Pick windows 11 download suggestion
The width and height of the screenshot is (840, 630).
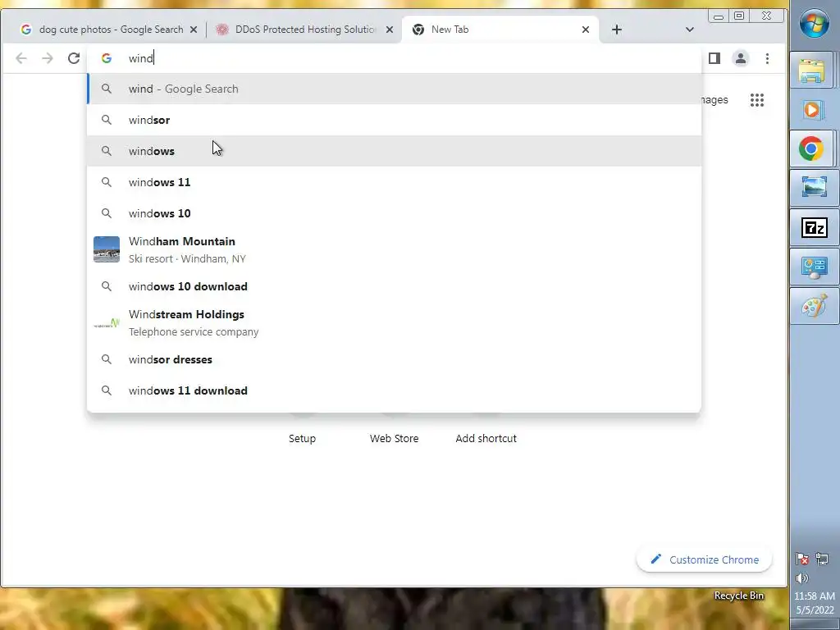tap(394, 390)
